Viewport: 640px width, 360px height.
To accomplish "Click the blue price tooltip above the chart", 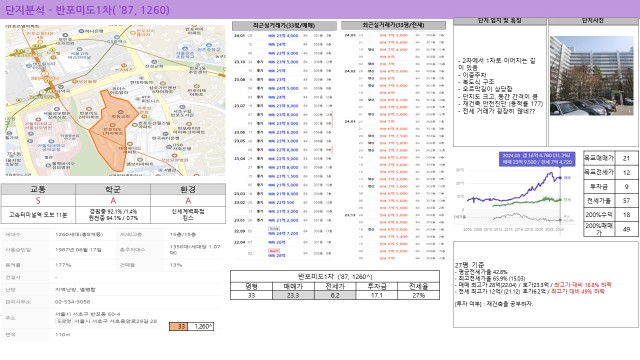I will click(537, 159).
